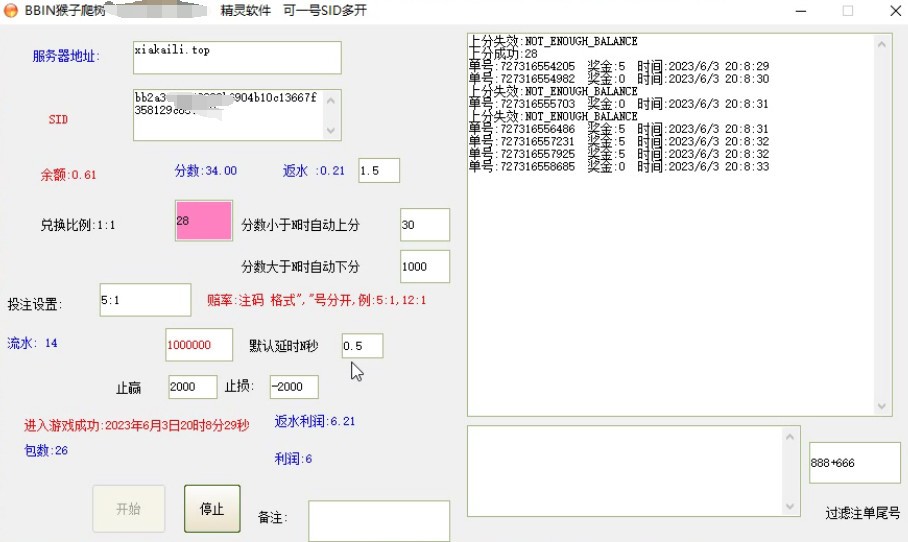Click the filter field containing 888+666

[855, 463]
